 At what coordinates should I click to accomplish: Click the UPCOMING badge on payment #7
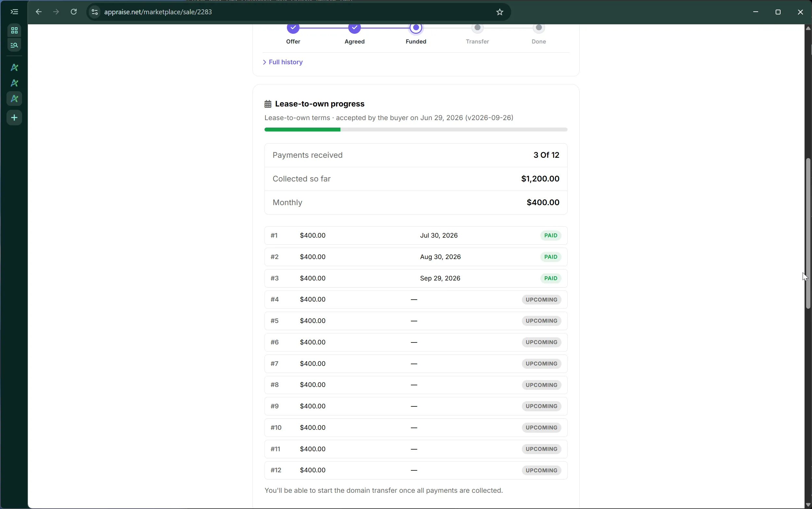541,364
